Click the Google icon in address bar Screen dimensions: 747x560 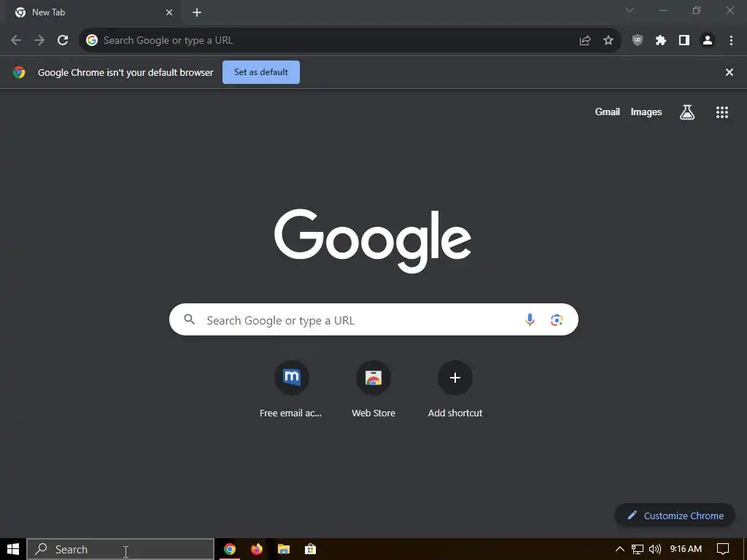pyautogui.click(x=92, y=41)
